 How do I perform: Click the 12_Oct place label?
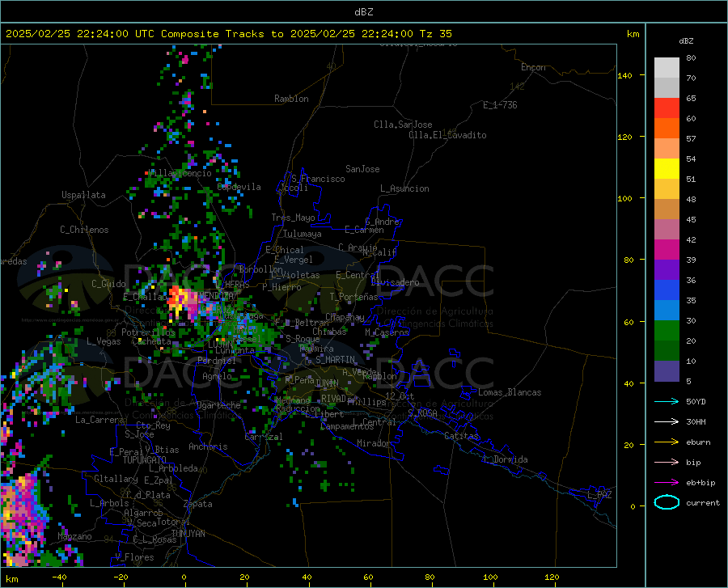(x=400, y=396)
